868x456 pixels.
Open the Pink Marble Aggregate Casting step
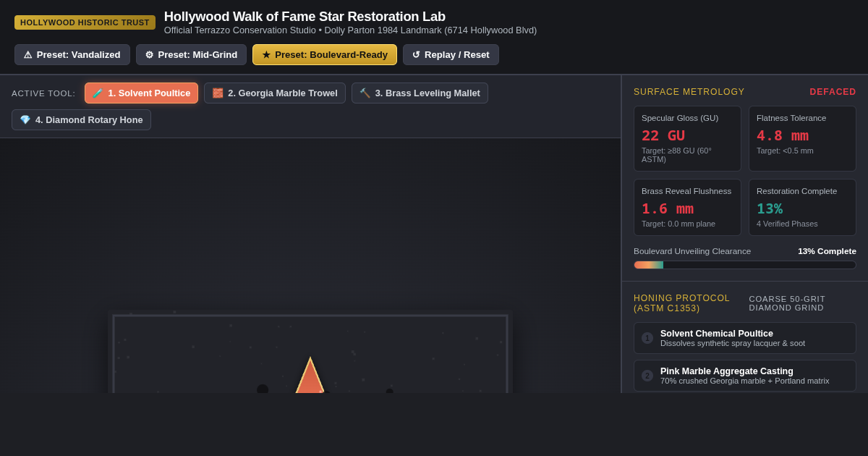tap(745, 376)
